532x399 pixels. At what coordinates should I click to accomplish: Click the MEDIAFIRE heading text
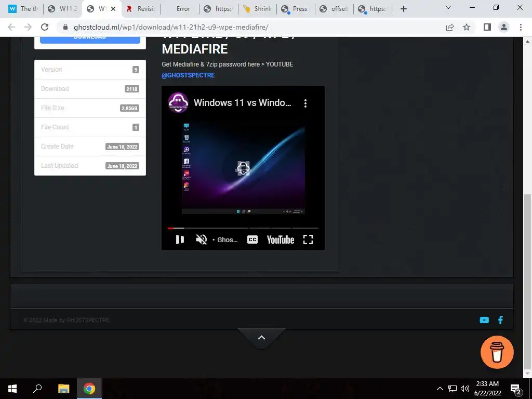tap(195, 49)
